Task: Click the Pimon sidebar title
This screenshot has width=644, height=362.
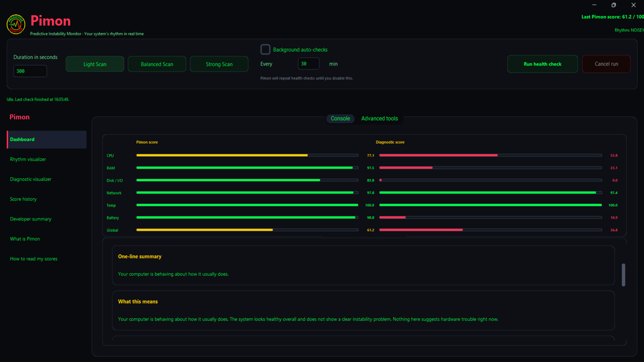Action: [x=19, y=117]
